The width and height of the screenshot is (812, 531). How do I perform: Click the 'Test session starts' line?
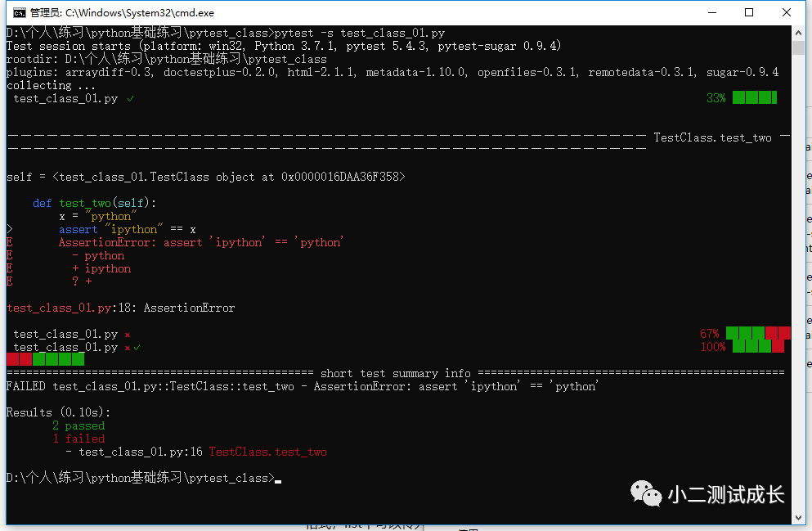284,46
